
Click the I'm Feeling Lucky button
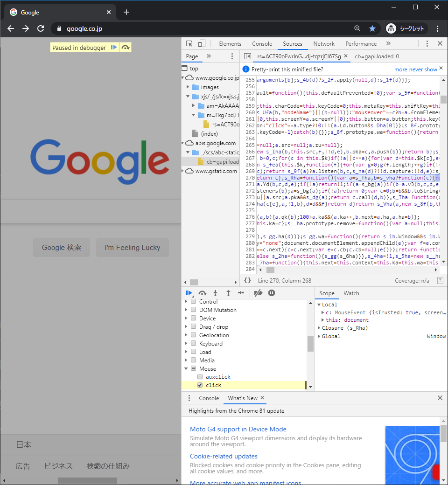132,248
